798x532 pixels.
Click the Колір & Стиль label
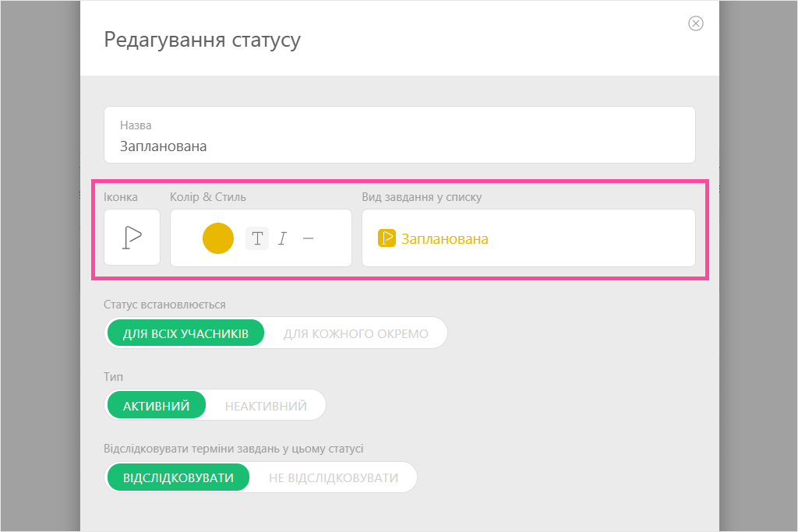click(208, 197)
